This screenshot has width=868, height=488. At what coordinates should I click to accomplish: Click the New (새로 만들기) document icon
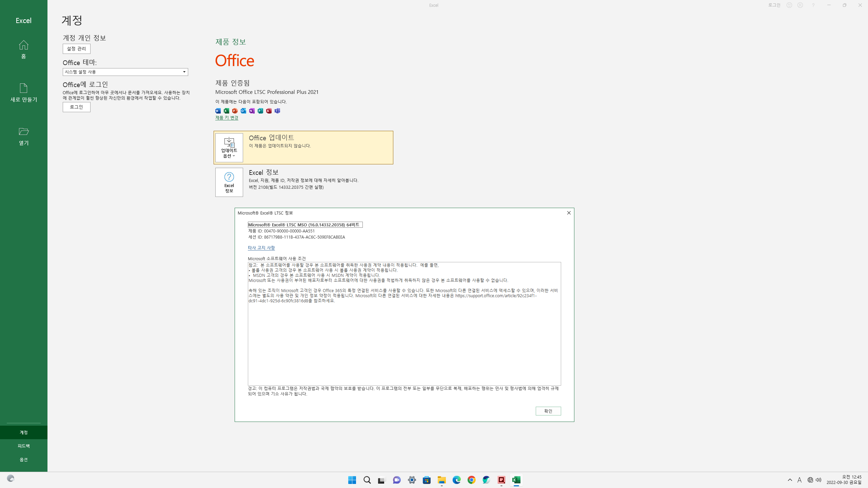[x=23, y=92]
